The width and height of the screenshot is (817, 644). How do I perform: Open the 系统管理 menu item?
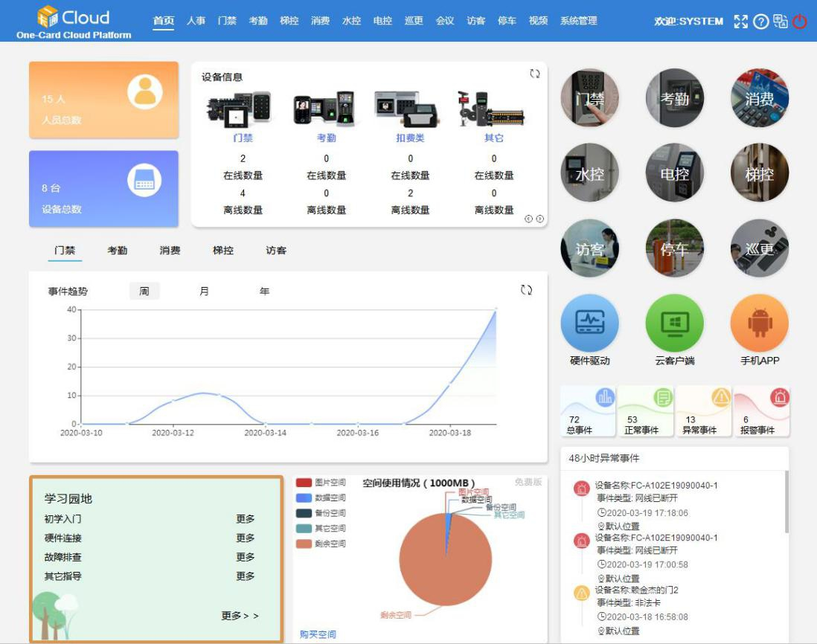[x=578, y=21]
